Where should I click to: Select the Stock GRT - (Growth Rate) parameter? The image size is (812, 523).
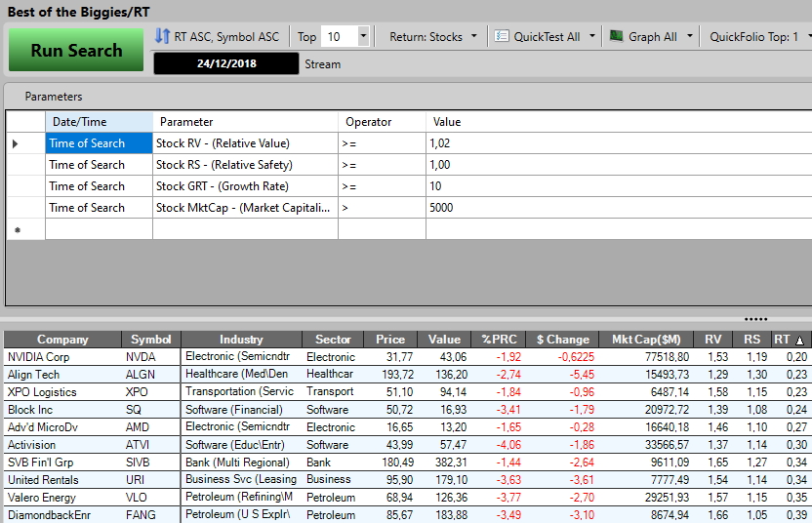click(246, 186)
